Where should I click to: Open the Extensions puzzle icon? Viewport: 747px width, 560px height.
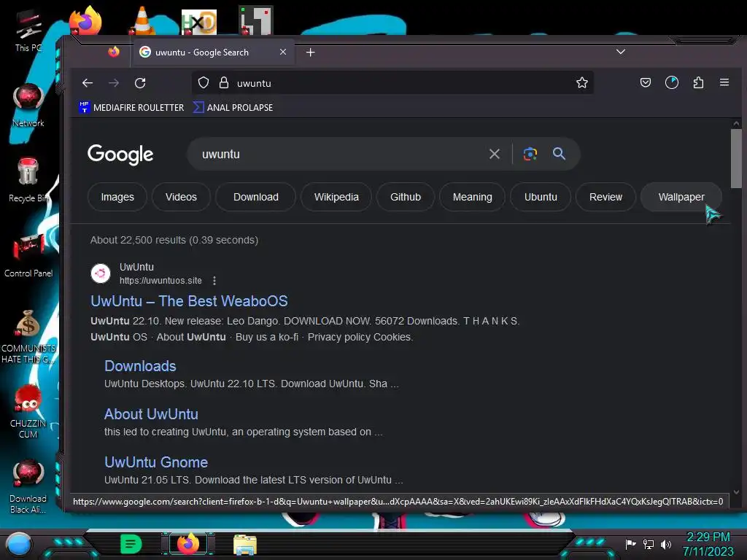point(698,83)
